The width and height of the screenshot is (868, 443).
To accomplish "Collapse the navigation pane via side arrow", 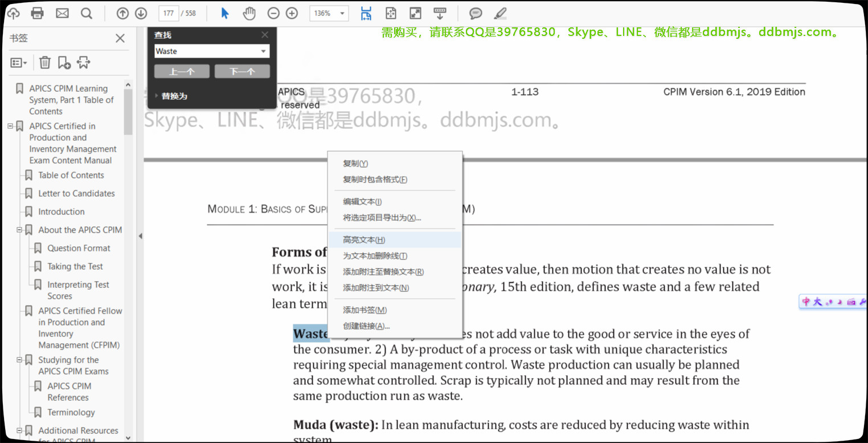I will coord(140,236).
